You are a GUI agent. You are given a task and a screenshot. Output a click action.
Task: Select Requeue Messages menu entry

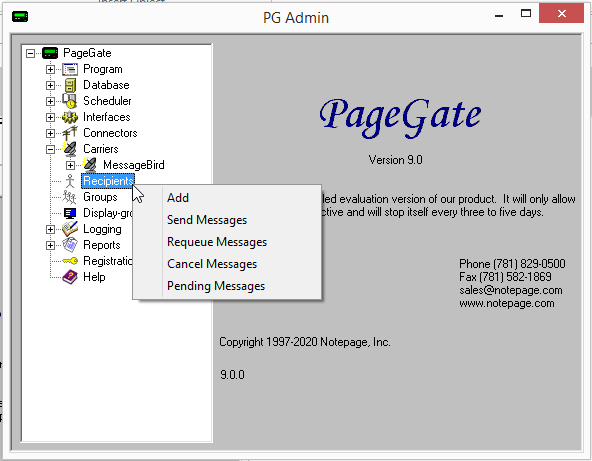point(227,242)
